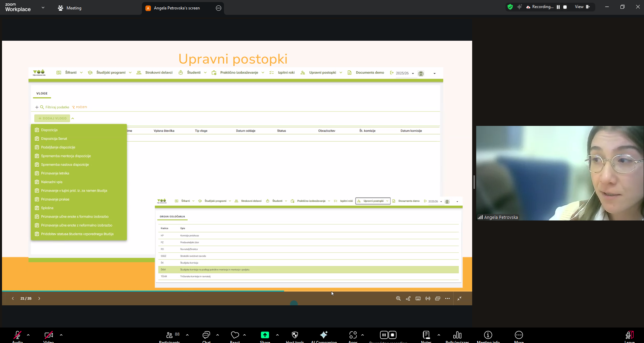
Task: Unmute the microphone Audio toggle
Action: (17, 335)
